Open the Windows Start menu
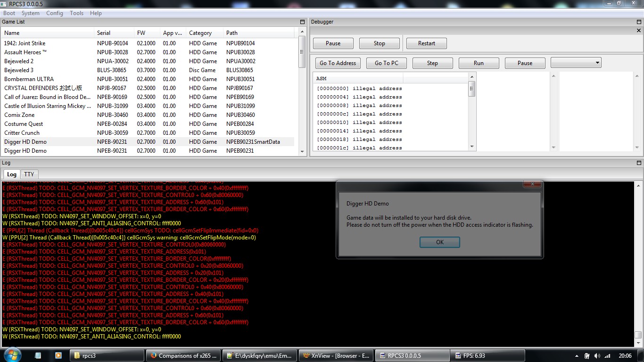 point(12,355)
